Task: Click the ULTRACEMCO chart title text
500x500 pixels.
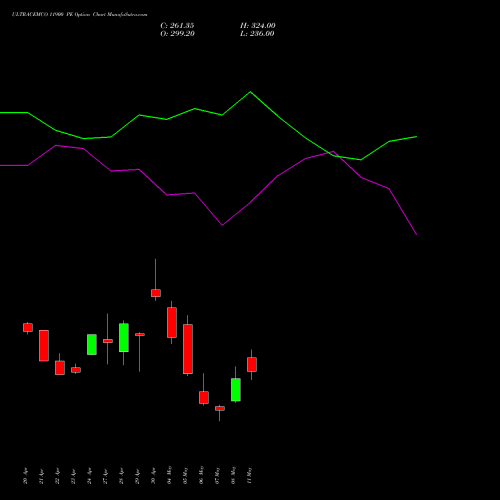Action: point(79,15)
